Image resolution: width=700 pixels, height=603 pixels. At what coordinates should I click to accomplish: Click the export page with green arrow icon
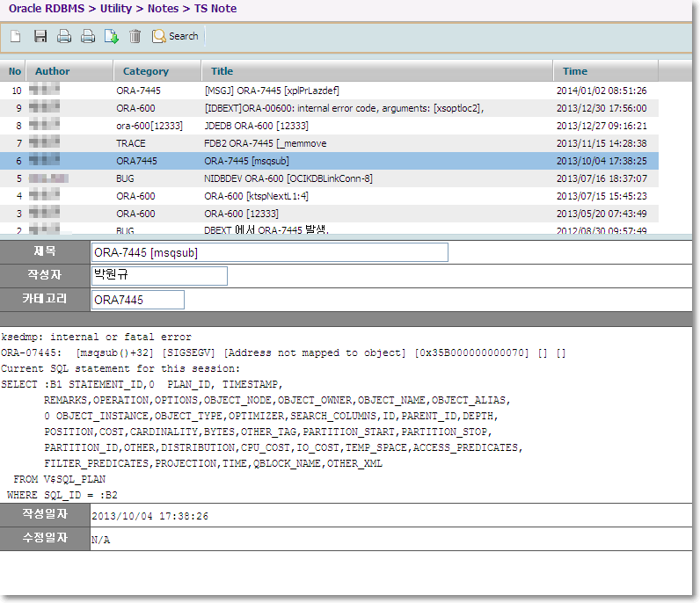[x=112, y=36]
